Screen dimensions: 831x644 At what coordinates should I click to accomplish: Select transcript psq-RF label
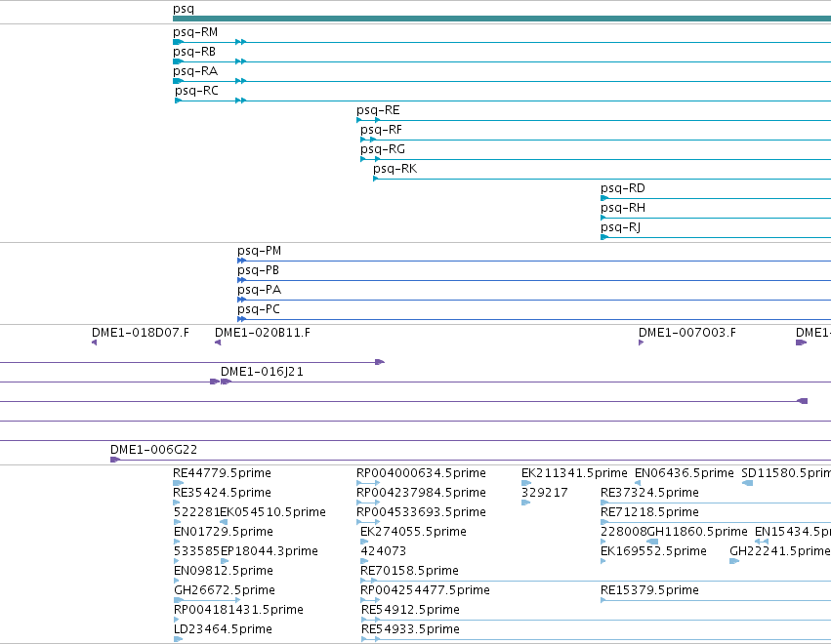381,130
